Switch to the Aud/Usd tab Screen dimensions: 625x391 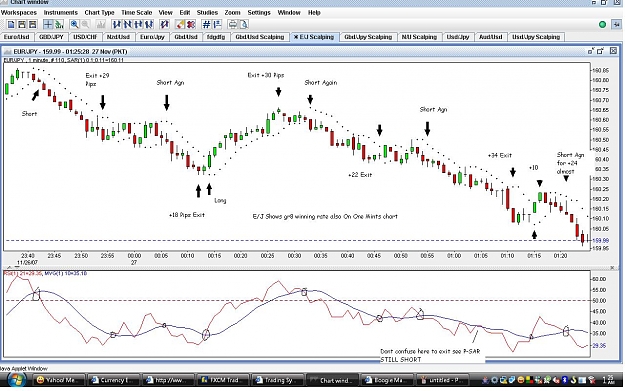point(491,37)
